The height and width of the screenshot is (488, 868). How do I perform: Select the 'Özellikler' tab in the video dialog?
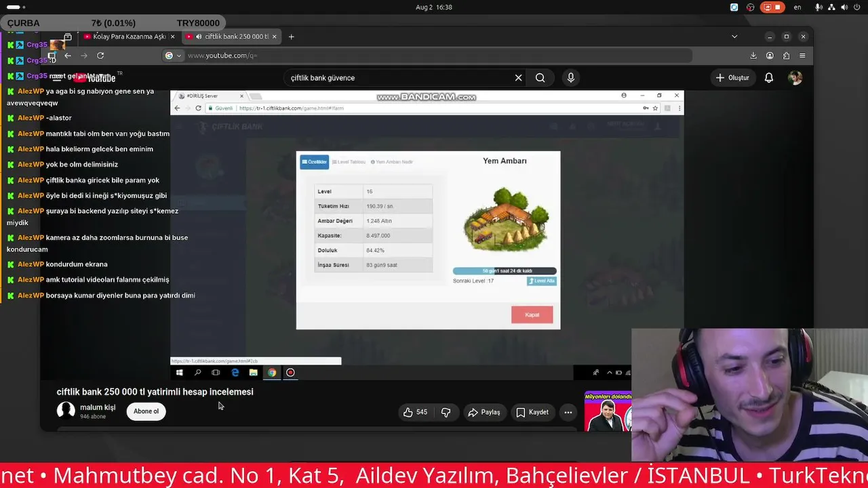click(x=314, y=162)
